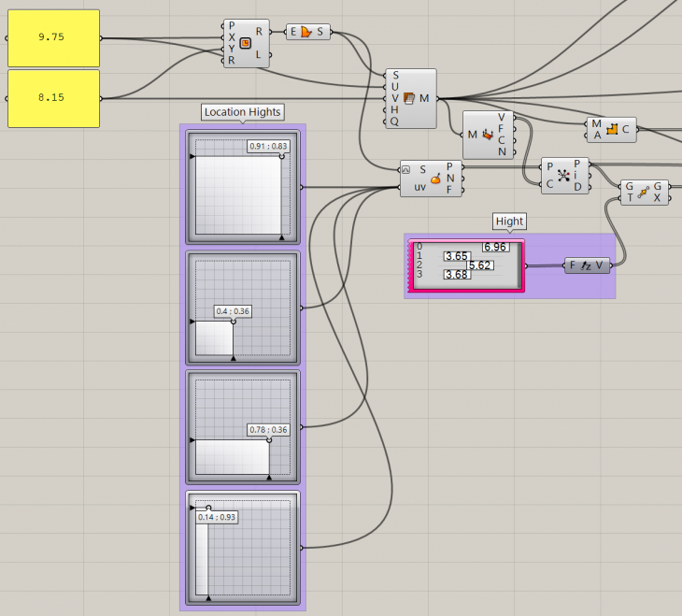
Task: Select the yellow panel containing 9.75
Action: coord(53,38)
